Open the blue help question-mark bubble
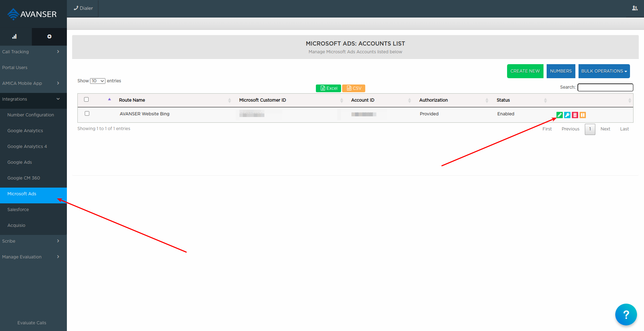 coord(626,315)
